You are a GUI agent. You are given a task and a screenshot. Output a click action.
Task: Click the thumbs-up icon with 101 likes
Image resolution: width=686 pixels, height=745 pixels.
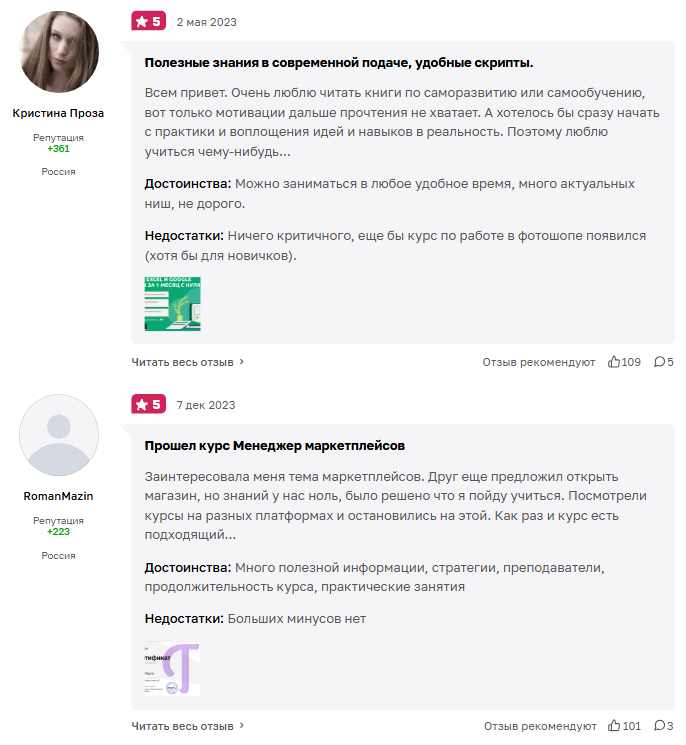614,726
